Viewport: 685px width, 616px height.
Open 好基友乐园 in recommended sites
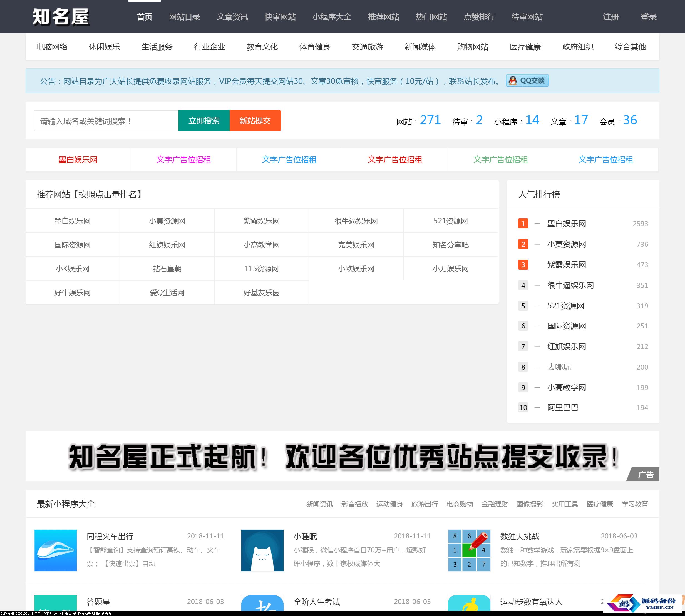[261, 293]
